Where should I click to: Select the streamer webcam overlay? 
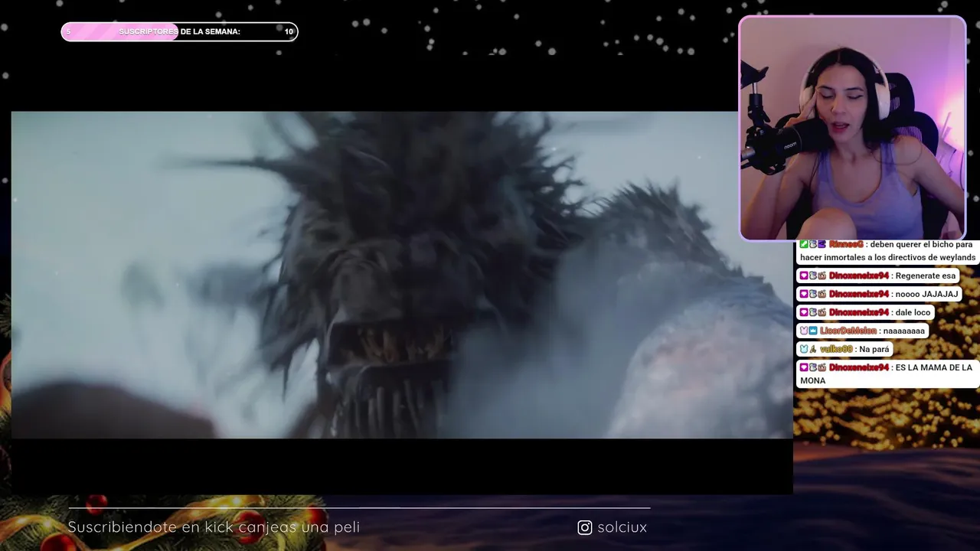pos(852,128)
